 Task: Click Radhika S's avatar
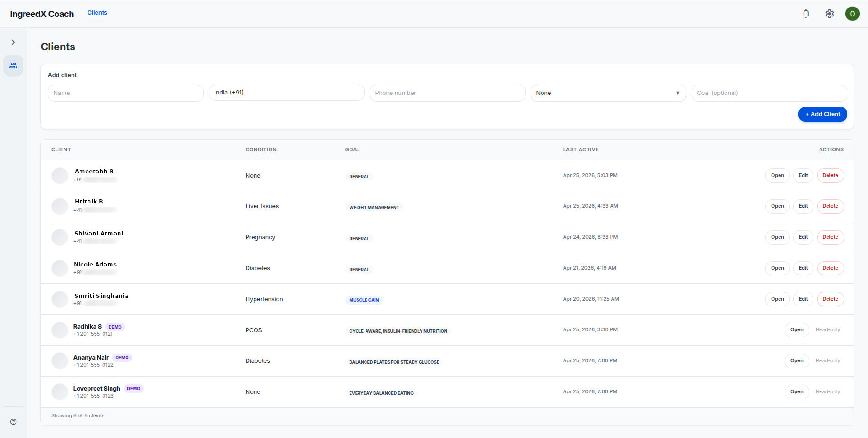[x=60, y=330]
